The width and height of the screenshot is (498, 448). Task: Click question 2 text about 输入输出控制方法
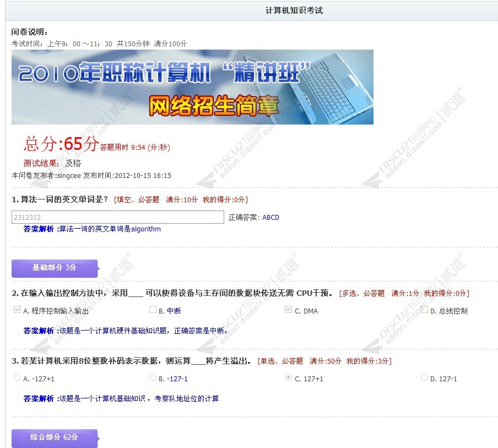click(172, 293)
